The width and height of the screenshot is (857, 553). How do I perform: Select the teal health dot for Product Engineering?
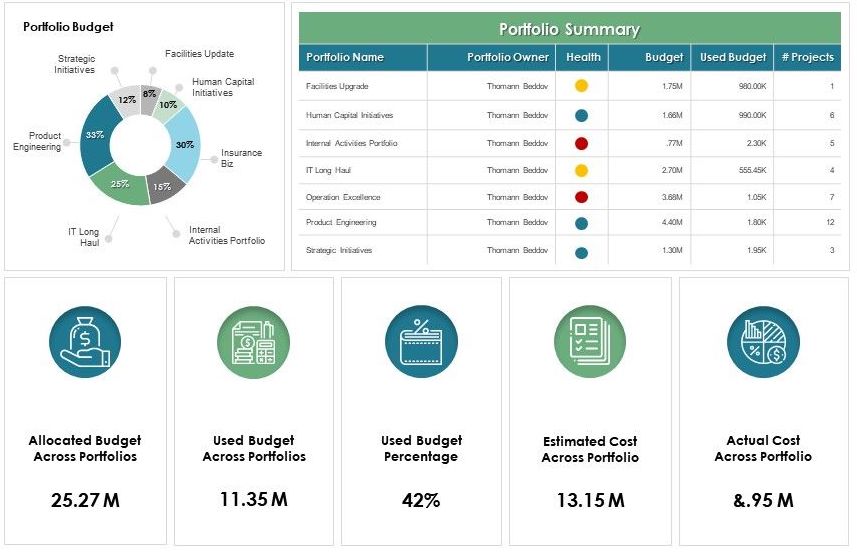tap(582, 223)
